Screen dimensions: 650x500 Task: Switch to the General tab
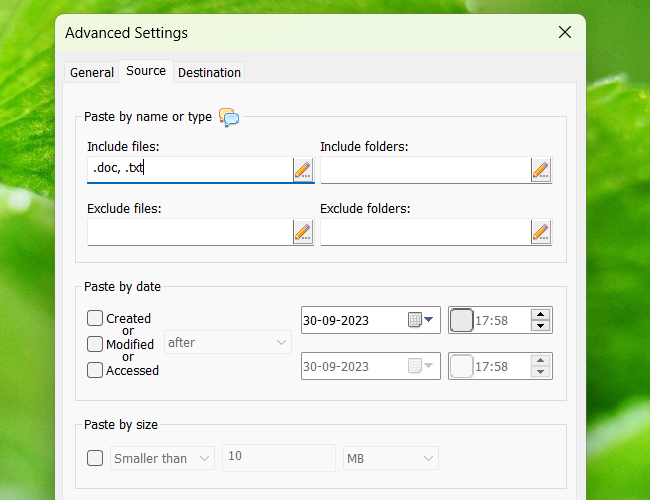92,72
